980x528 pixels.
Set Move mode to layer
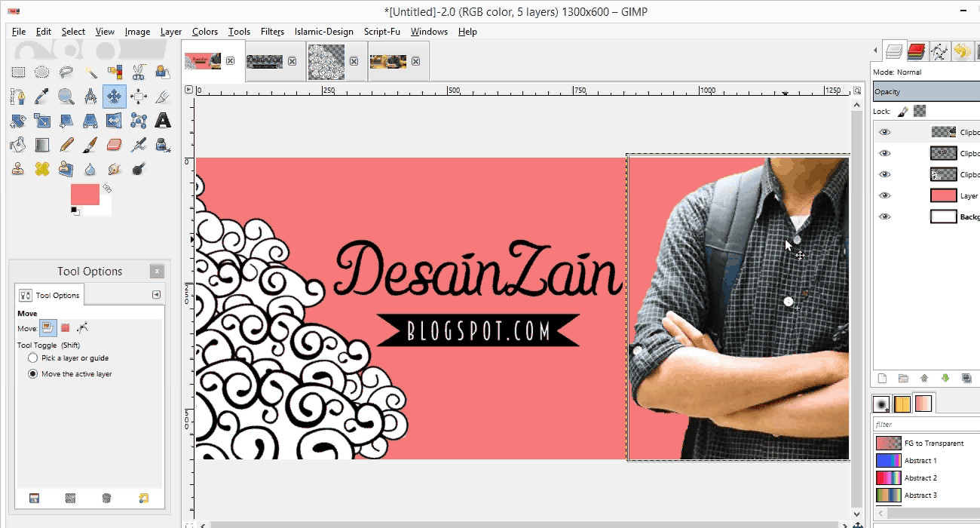pos(48,328)
